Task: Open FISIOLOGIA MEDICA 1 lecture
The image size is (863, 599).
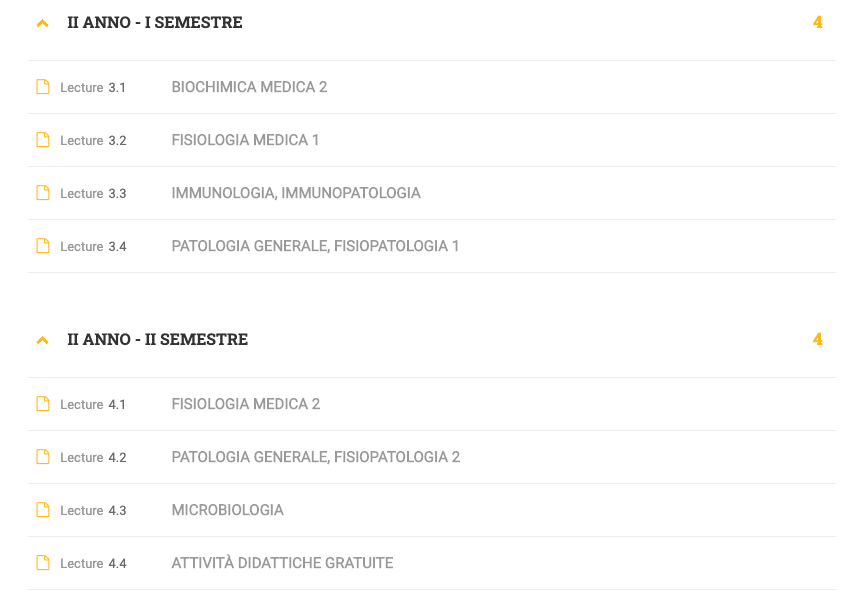Action: tap(245, 140)
